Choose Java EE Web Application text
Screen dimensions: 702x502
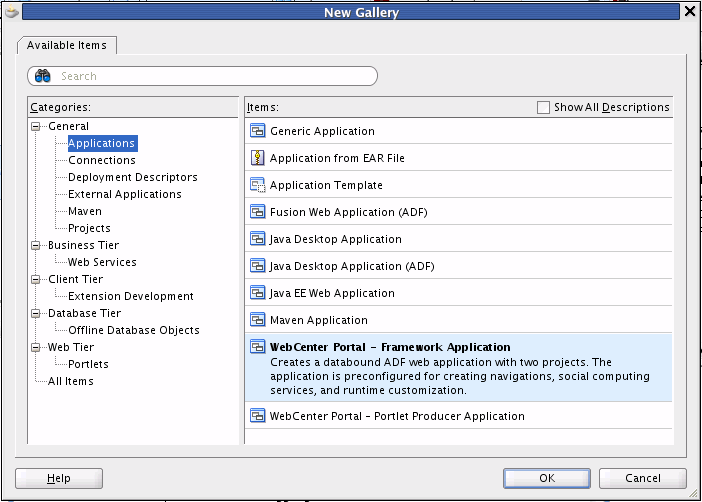coord(332,293)
